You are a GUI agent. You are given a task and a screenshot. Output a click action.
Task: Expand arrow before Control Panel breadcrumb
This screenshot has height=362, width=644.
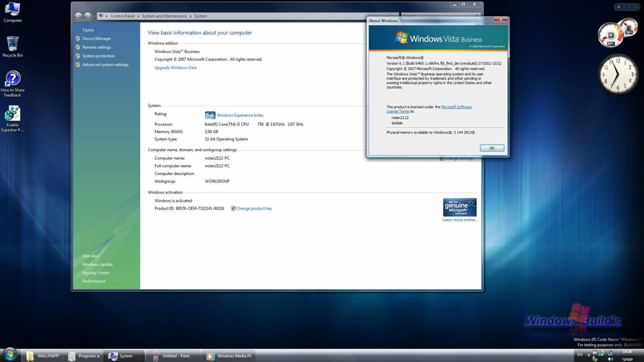point(107,16)
